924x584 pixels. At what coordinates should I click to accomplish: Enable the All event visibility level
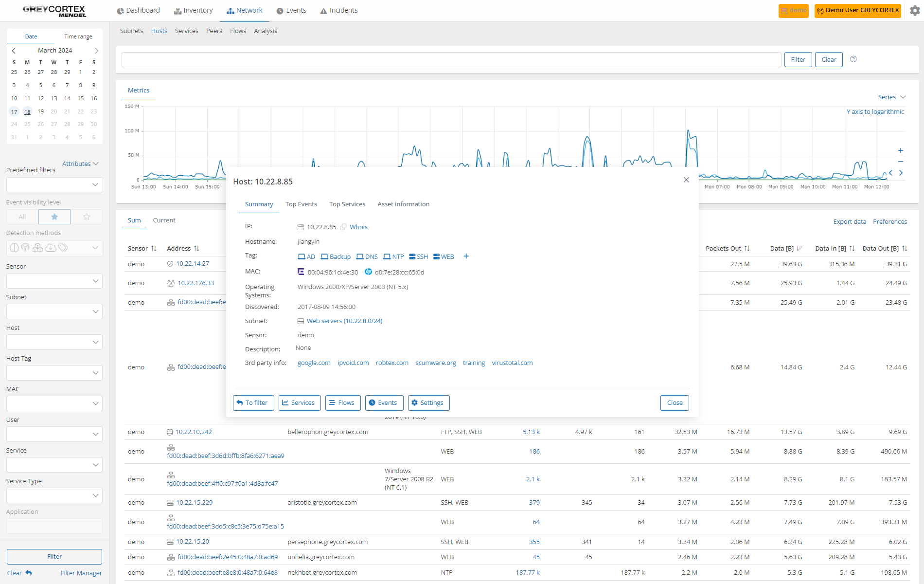click(21, 217)
